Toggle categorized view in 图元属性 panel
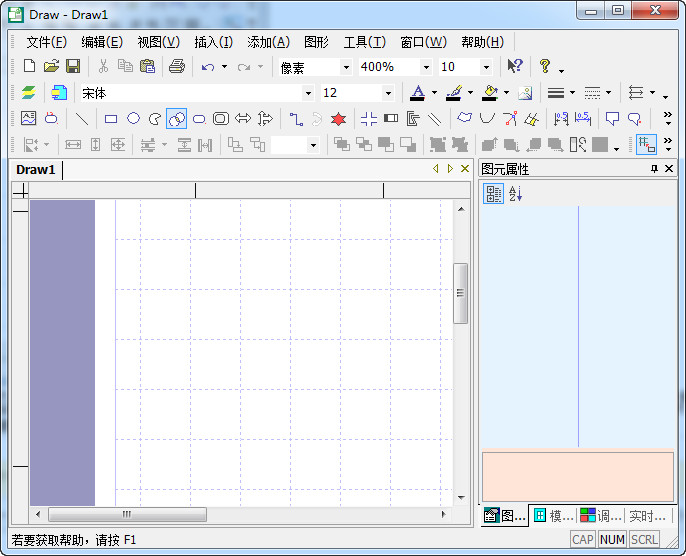The image size is (686, 556). pos(494,194)
